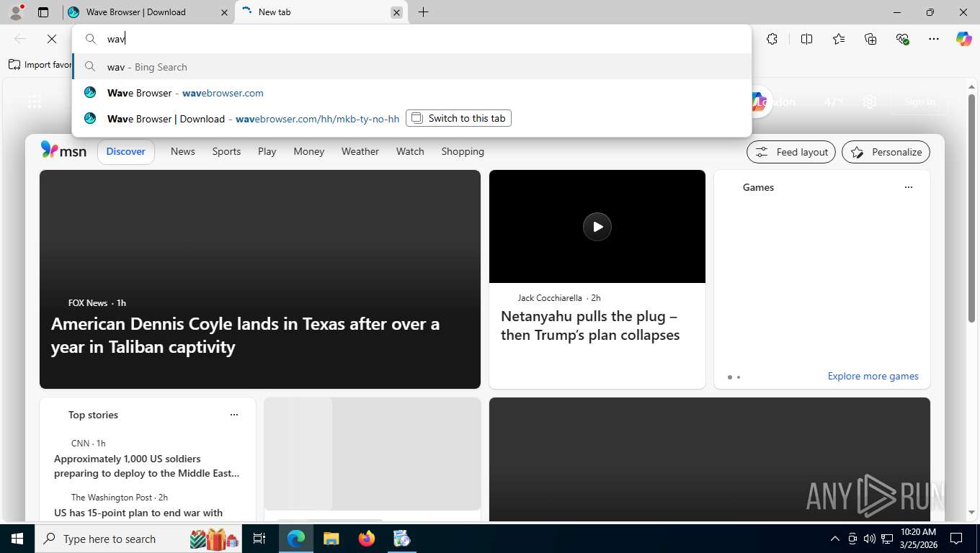Screen dimensions: 980x553
Task: Open the Edge profile icon
Action: (16, 12)
